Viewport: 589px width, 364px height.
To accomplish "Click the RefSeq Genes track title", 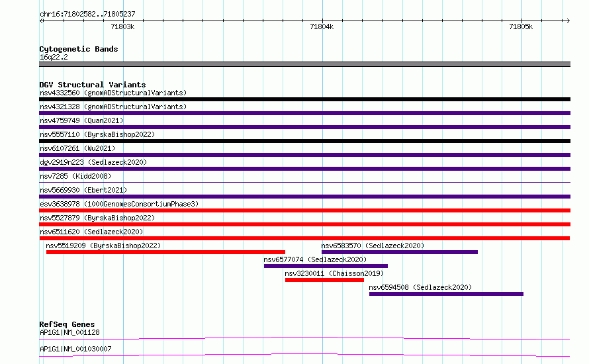I will (67, 324).
